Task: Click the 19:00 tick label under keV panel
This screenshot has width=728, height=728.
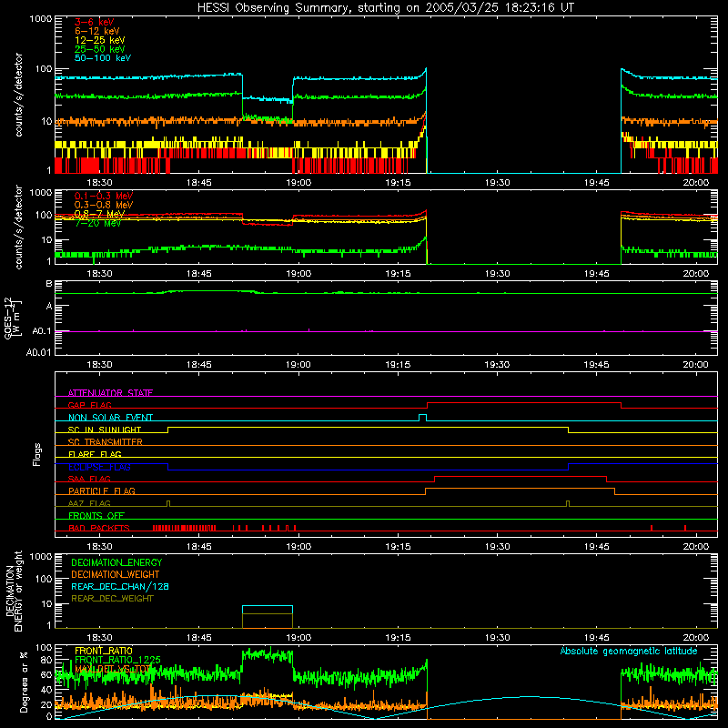Action: 298,183
